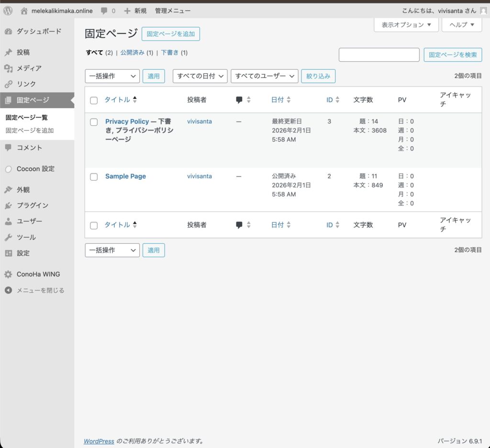Toggle select-all checkbox in table header

coord(94,100)
